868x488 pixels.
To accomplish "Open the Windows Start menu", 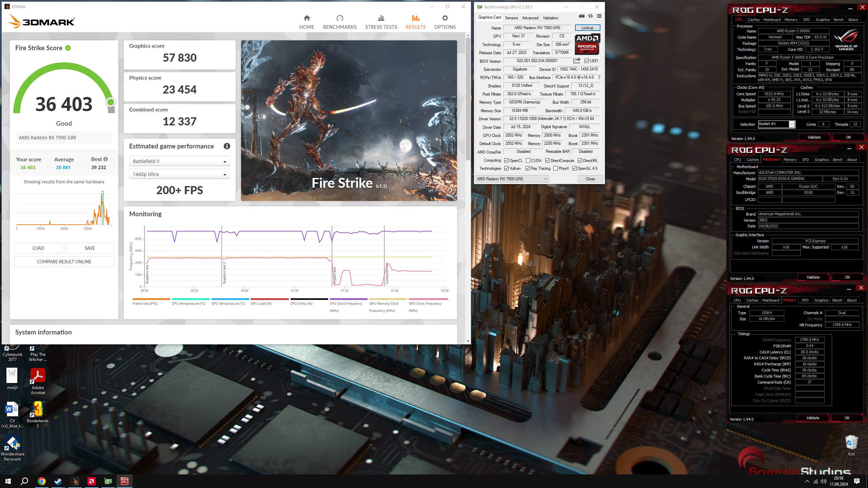I will (x=8, y=481).
